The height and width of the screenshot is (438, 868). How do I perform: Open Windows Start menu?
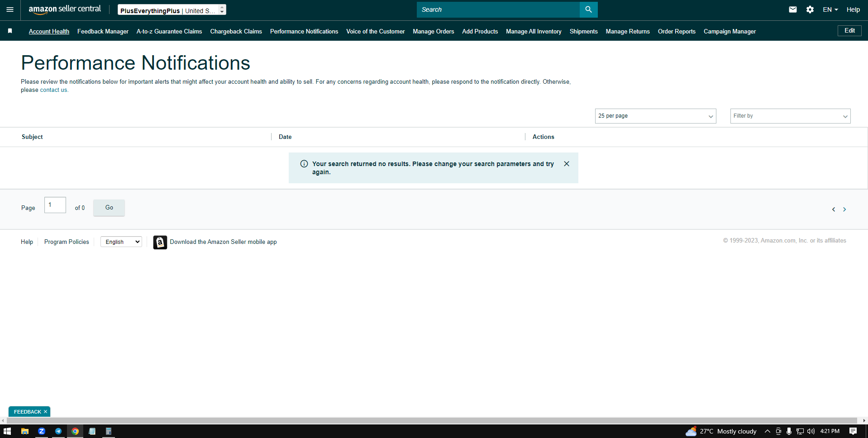point(7,431)
